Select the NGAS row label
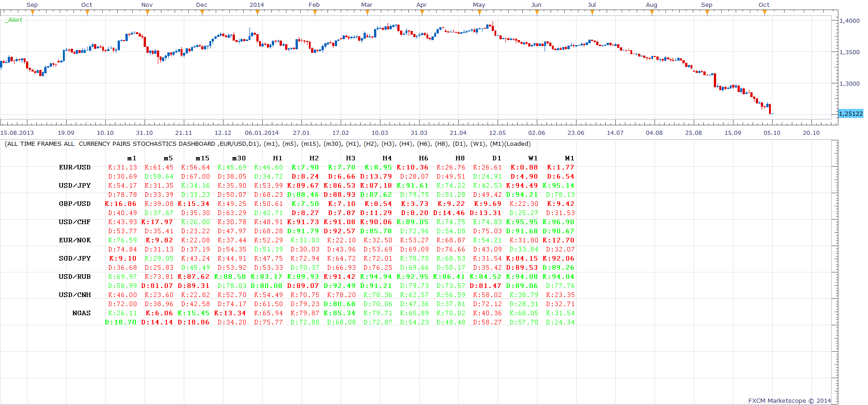The width and height of the screenshot is (868, 405). 82,313
